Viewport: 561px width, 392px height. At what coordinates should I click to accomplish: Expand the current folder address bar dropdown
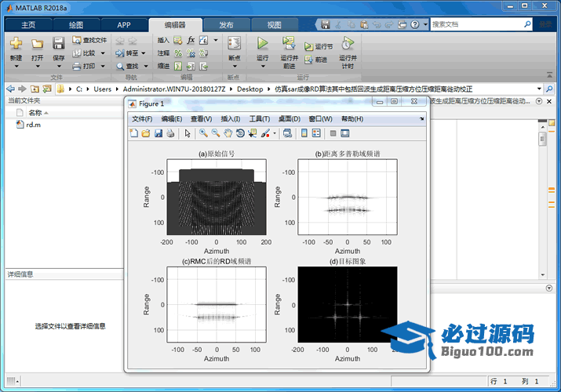[x=539, y=89]
